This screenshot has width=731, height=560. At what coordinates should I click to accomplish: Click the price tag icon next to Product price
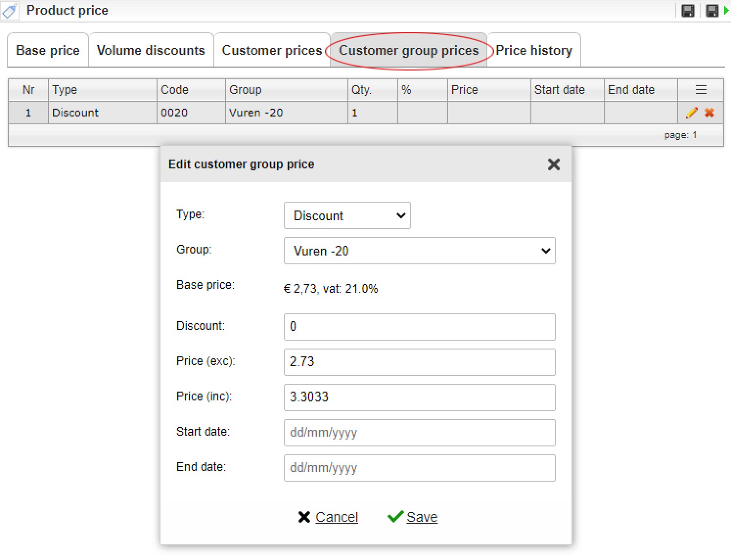point(9,10)
